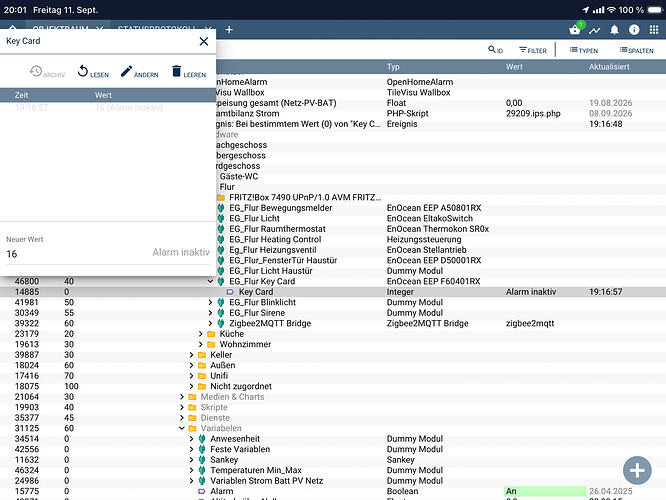Expand the Temperaturen Min_Max instance
Viewport: 666px width, 500px height.
[191, 470]
